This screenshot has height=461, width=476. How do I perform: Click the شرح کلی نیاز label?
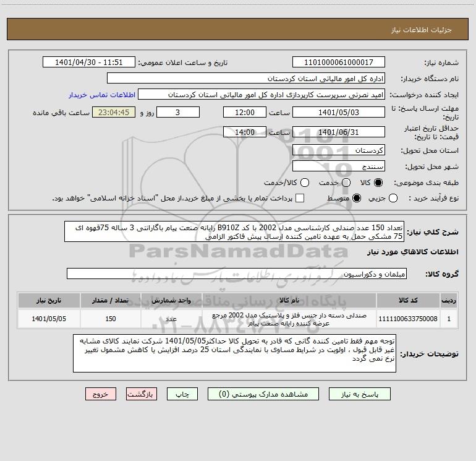tap(433, 232)
